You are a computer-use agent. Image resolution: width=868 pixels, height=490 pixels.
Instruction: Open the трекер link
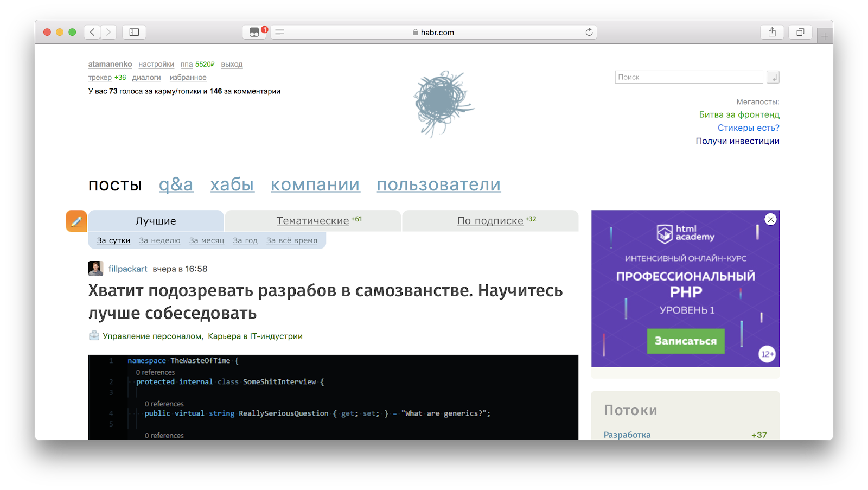(x=100, y=78)
